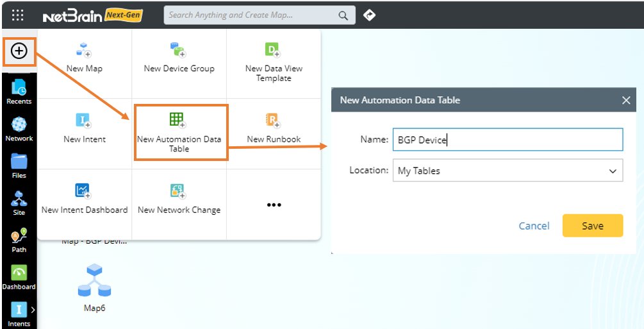Image resolution: width=644 pixels, height=329 pixels.
Task: Expand the Intents sidebar arrow
Action: pos(33,310)
